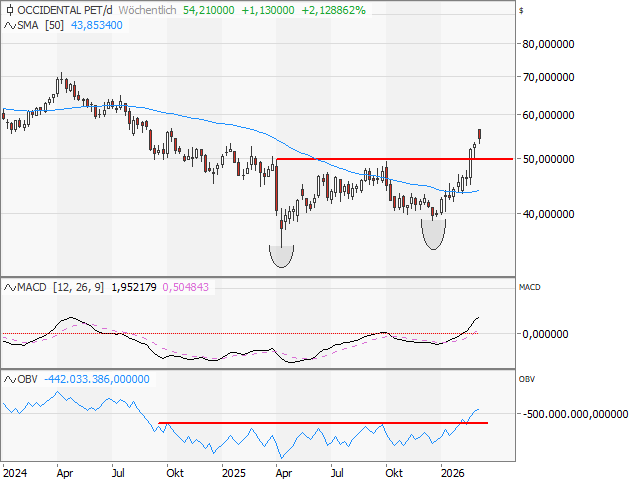This screenshot has height=480, width=640.
Task: Click the MACD value 1,952179
Action: pos(133,287)
